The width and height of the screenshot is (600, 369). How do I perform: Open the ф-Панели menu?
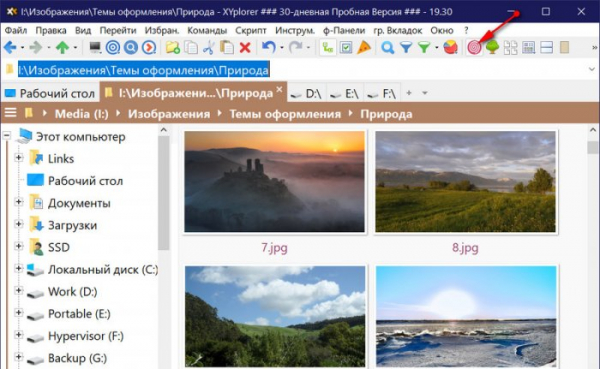pos(344,30)
